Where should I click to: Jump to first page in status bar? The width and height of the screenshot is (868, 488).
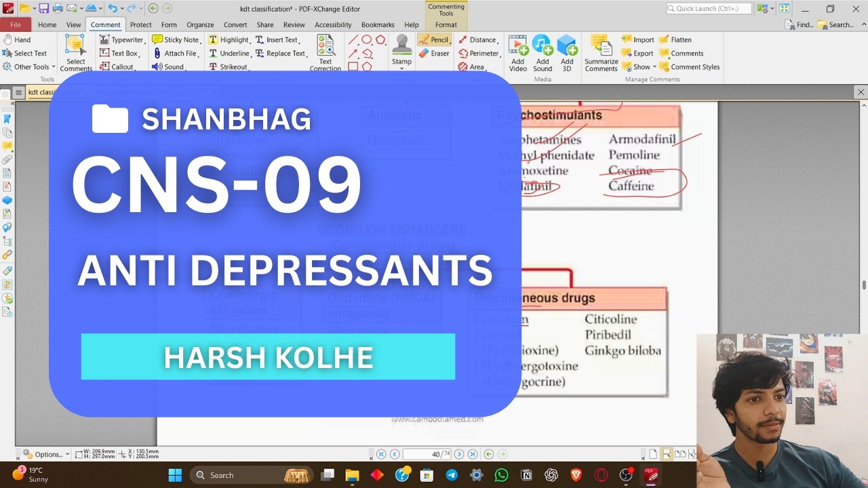coord(381,454)
